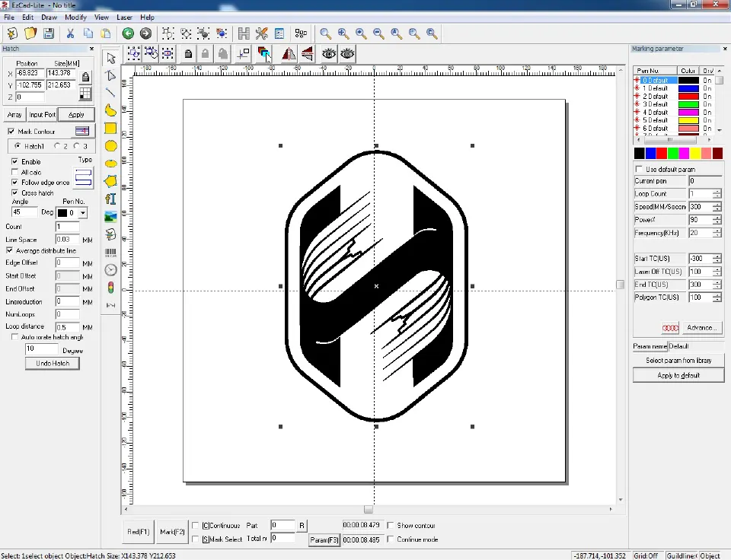
Task: Select the Polygon drawing tool
Action: 110,181
